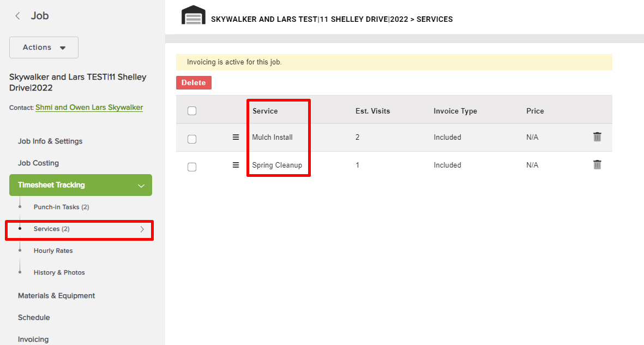Collapse the Timesheet Tracking section
Viewport: 644px width, 345px height.
[x=81, y=185]
